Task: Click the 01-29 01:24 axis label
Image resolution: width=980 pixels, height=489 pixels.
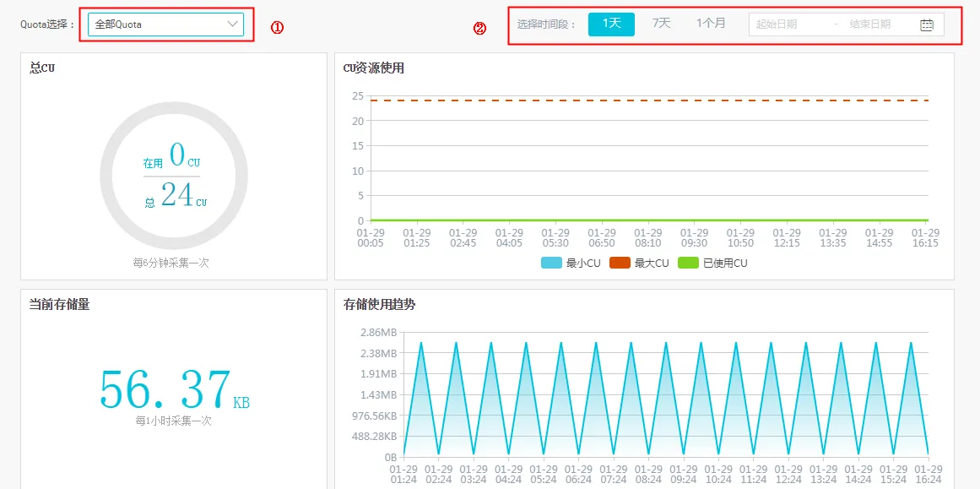Action: click(x=403, y=474)
